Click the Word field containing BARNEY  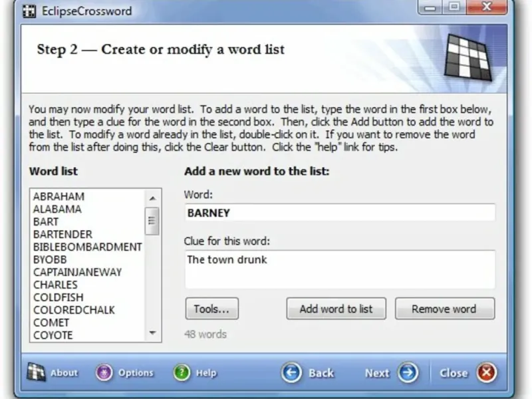pyautogui.click(x=340, y=213)
